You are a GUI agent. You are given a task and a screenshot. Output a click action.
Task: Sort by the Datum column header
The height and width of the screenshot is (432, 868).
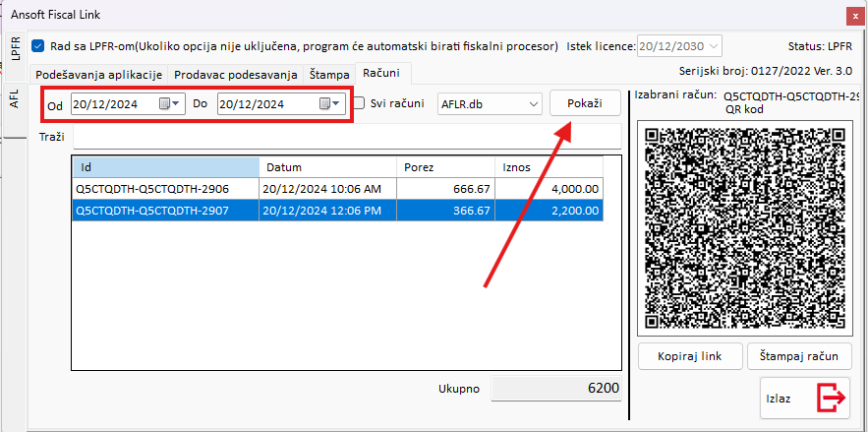(327, 167)
